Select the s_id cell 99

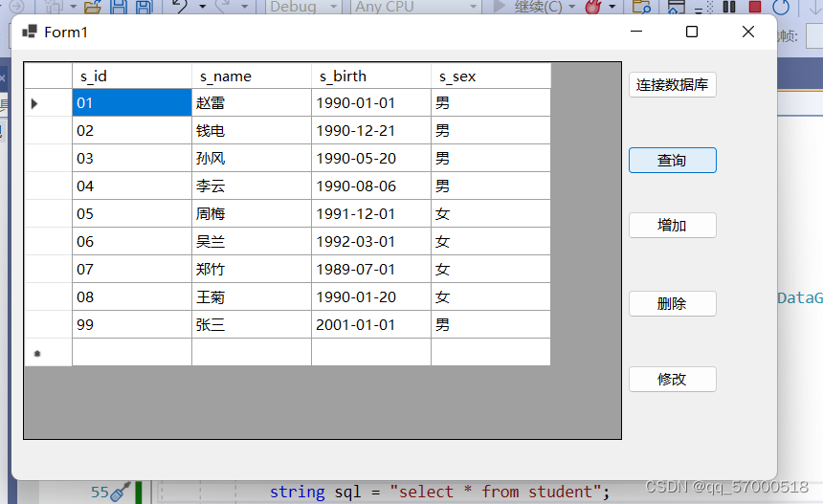click(x=132, y=325)
